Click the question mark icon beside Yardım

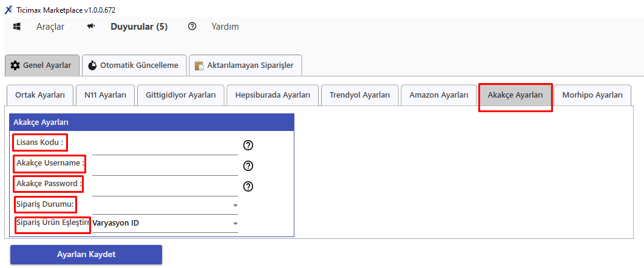(x=192, y=27)
